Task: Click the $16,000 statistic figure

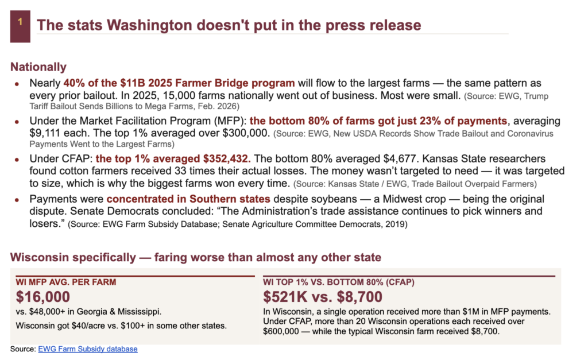Action: (x=42, y=297)
